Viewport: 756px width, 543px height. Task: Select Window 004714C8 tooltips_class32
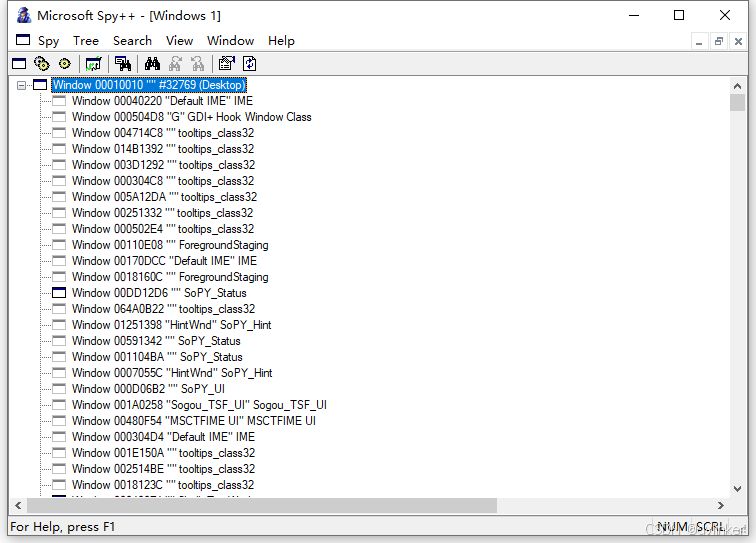[x=163, y=133]
